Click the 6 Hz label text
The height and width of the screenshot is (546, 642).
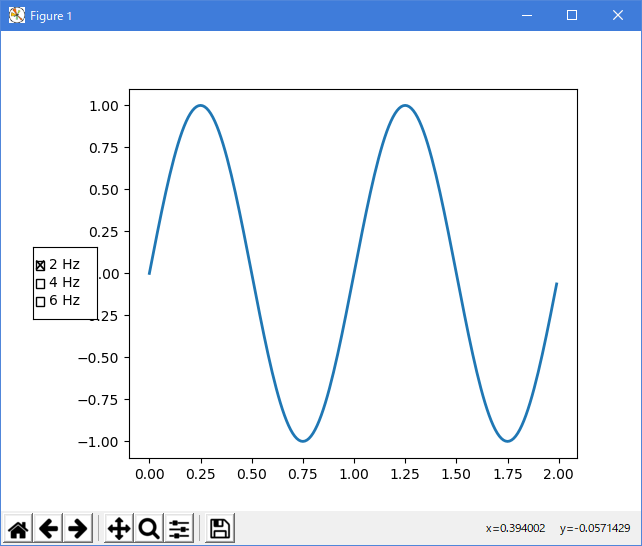64,300
